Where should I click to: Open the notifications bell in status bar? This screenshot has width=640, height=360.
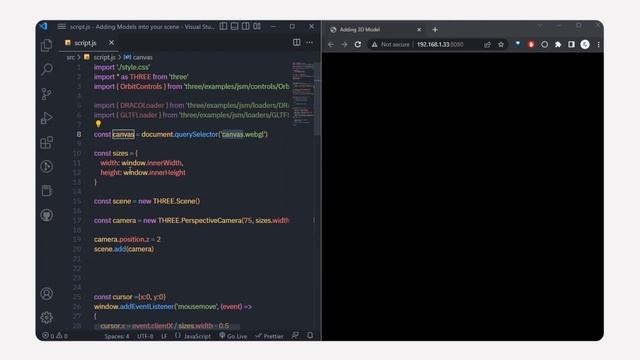pyautogui.click(x=310, y=336)
